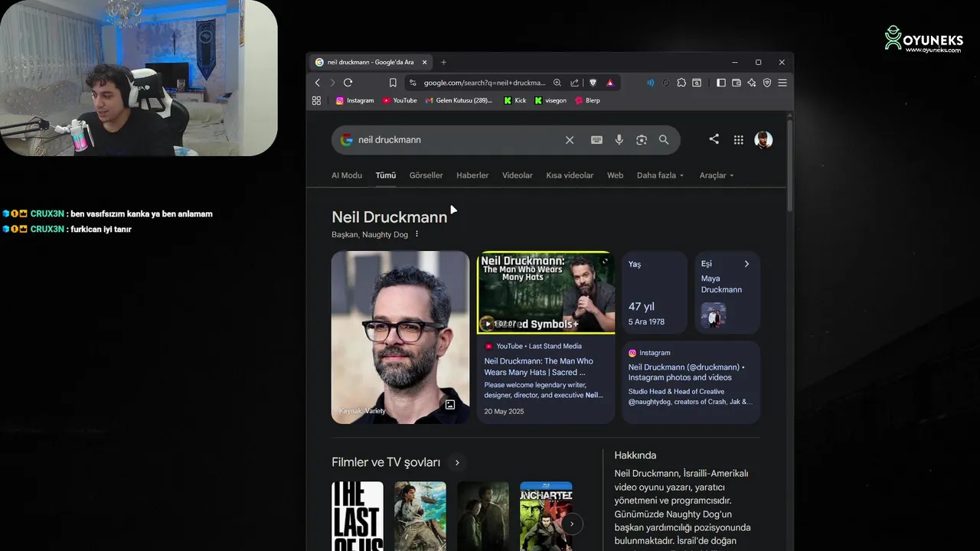Switch to Web results tab
This screenshot has width=980, height=551.
[615, 175]
